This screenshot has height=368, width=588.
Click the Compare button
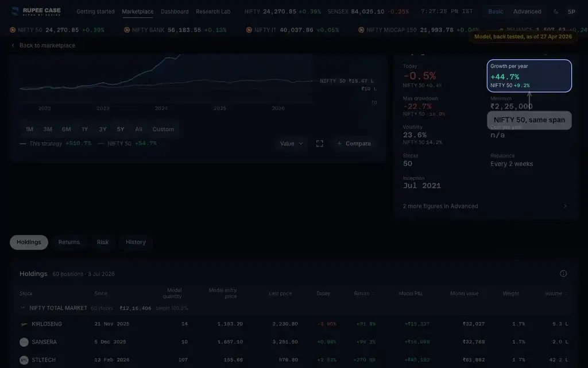(354, 143)
